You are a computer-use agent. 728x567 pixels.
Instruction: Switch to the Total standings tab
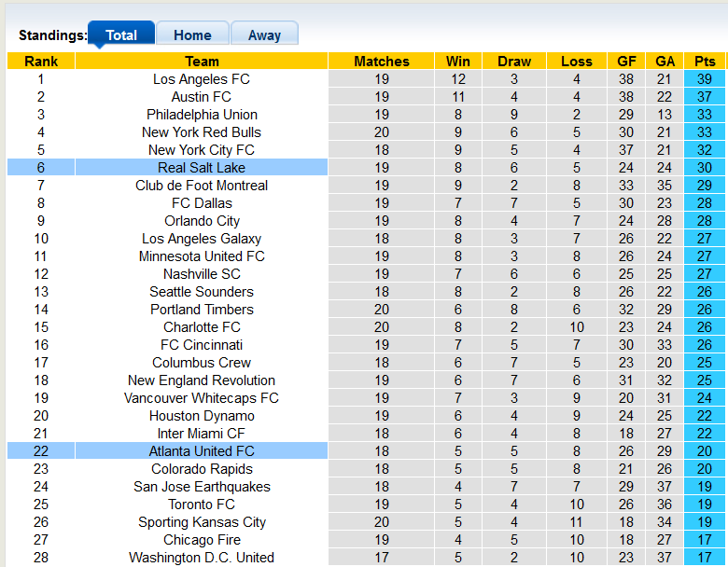click(121, 35)
